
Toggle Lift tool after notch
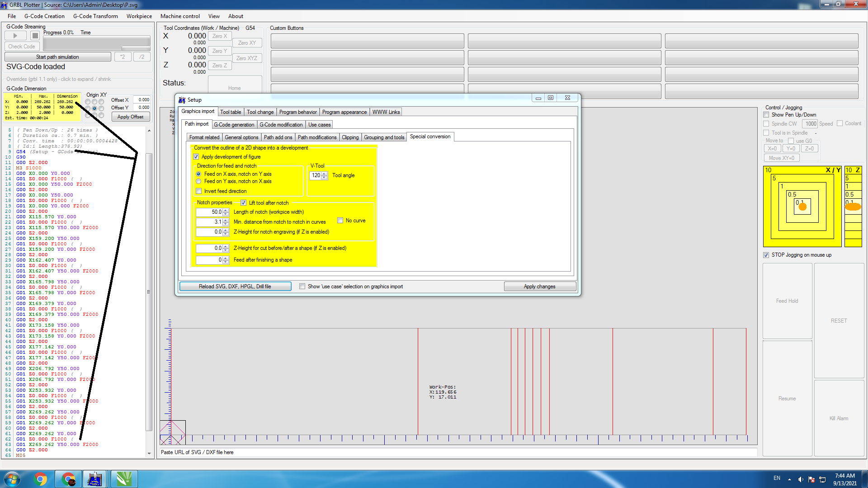click(x=244, y=203)
